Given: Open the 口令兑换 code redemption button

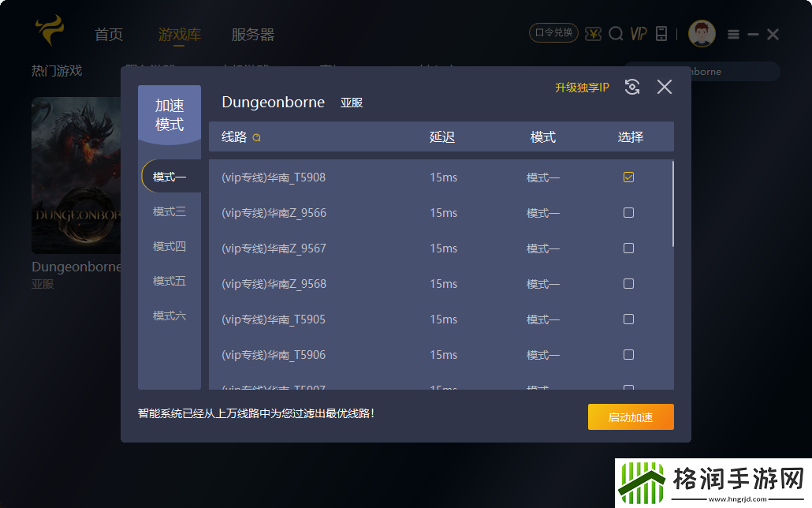Looking at the screenshot, I should (553, 34).
